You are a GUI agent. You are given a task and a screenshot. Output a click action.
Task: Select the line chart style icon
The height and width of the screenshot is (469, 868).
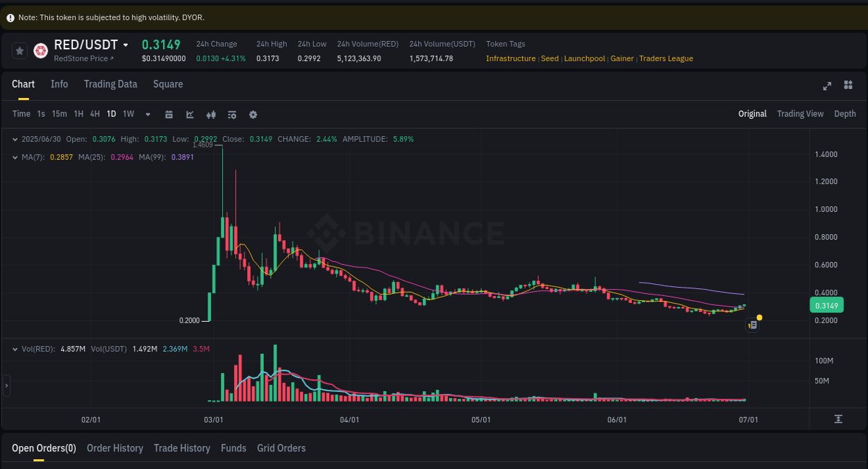tap(190, 114)
